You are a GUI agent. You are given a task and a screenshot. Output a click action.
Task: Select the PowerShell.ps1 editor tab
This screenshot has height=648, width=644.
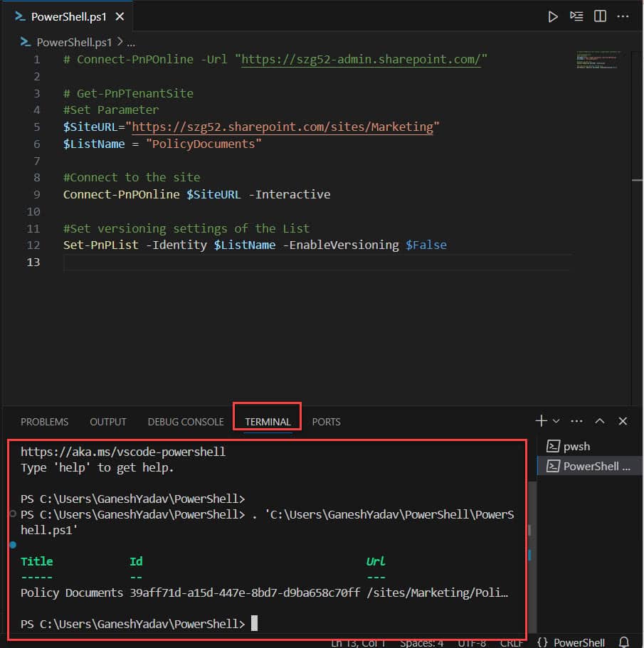[68, 16]
